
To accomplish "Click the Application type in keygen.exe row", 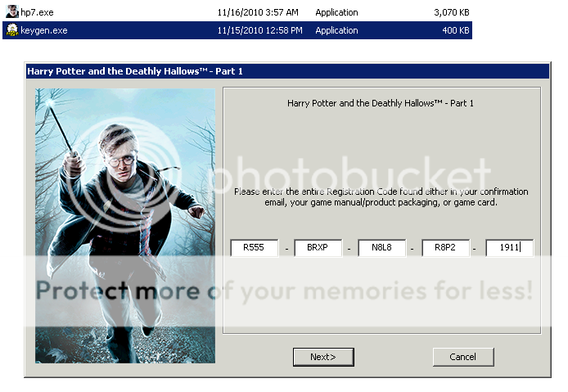I will pyautogui.click(x=336, y=30).
